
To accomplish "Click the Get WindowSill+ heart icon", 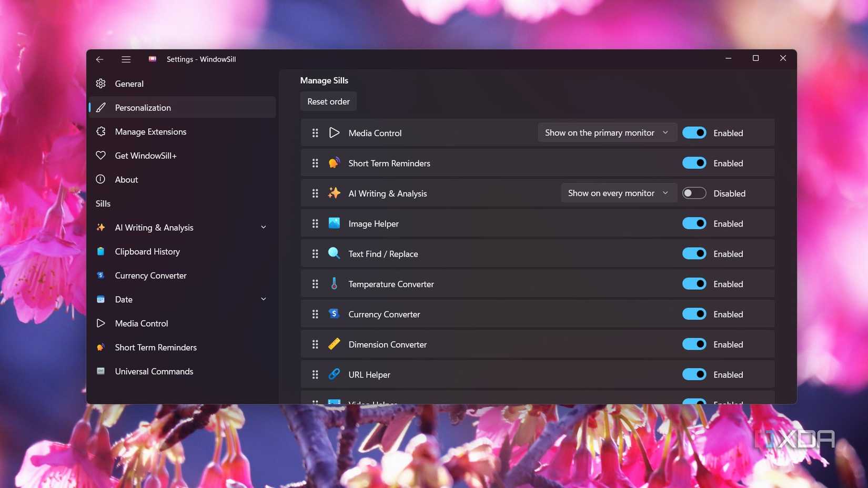I will point(100,156).
